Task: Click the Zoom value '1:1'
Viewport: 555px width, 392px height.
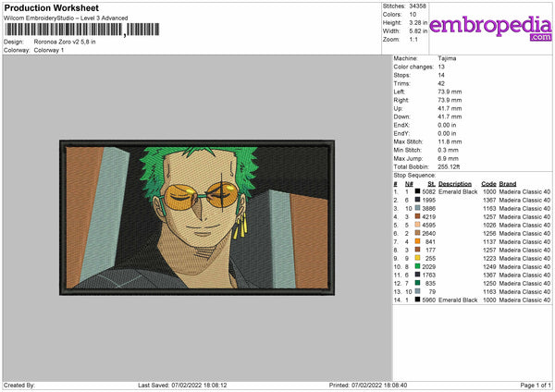Action: click(x=413, y=40)
